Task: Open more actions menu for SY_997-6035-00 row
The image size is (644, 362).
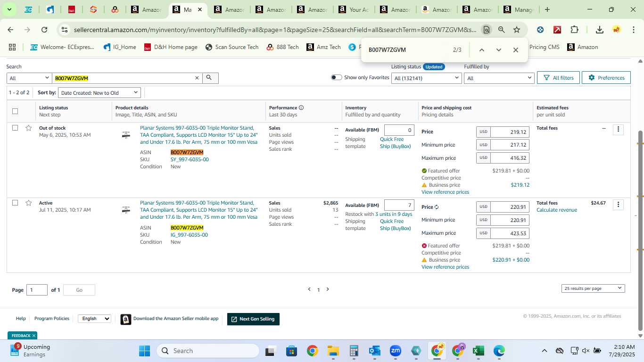Action: coord(618,129)
